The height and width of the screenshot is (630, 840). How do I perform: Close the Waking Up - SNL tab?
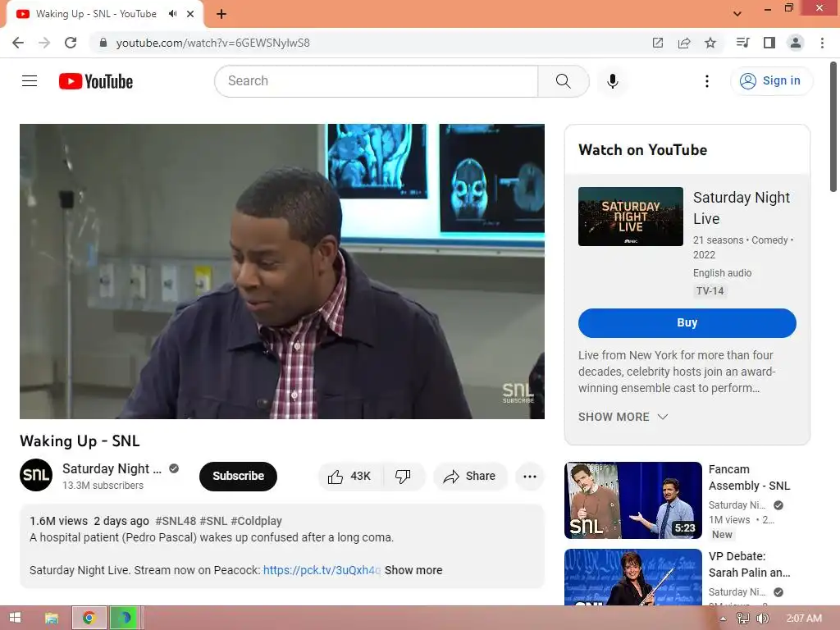coord(190,14)
